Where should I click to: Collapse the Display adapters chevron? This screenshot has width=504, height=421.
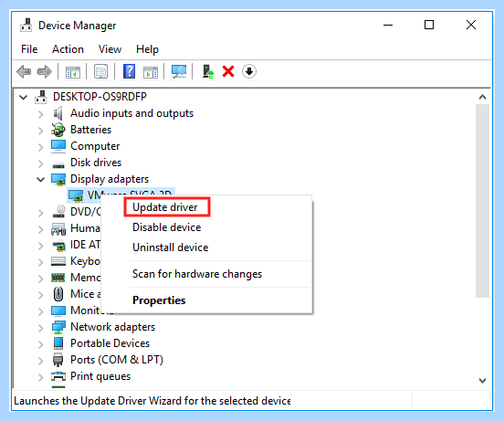[40, 179]
